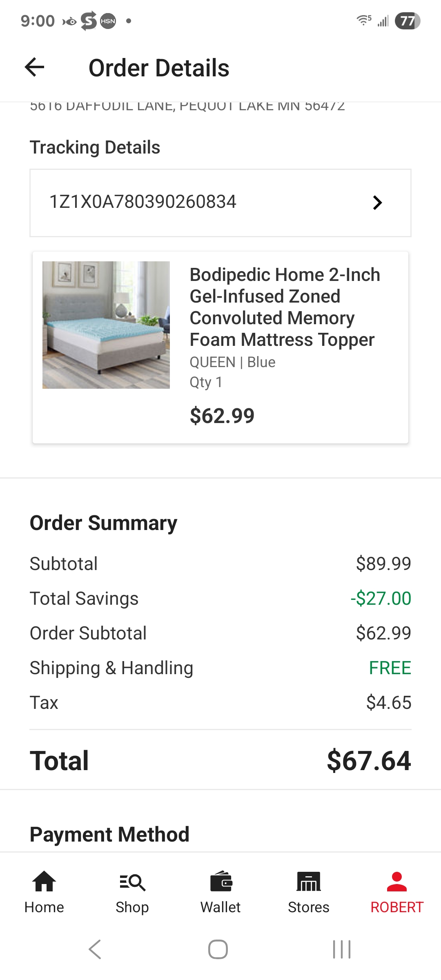Expand tracking number with chevron arrow
The height and width of the screenshot is (980, 441).
pyautogui.click(x=378, y=203)
